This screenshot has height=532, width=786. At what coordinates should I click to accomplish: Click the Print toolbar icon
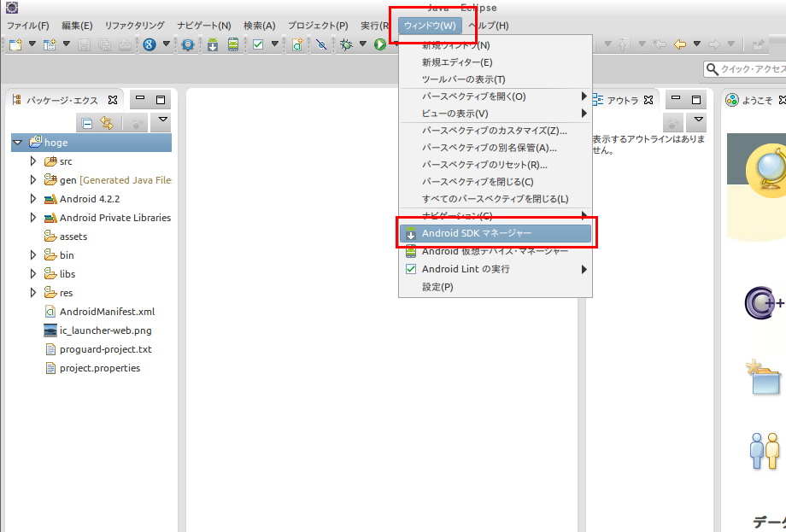pyautogui.click(x=125, y=44)
